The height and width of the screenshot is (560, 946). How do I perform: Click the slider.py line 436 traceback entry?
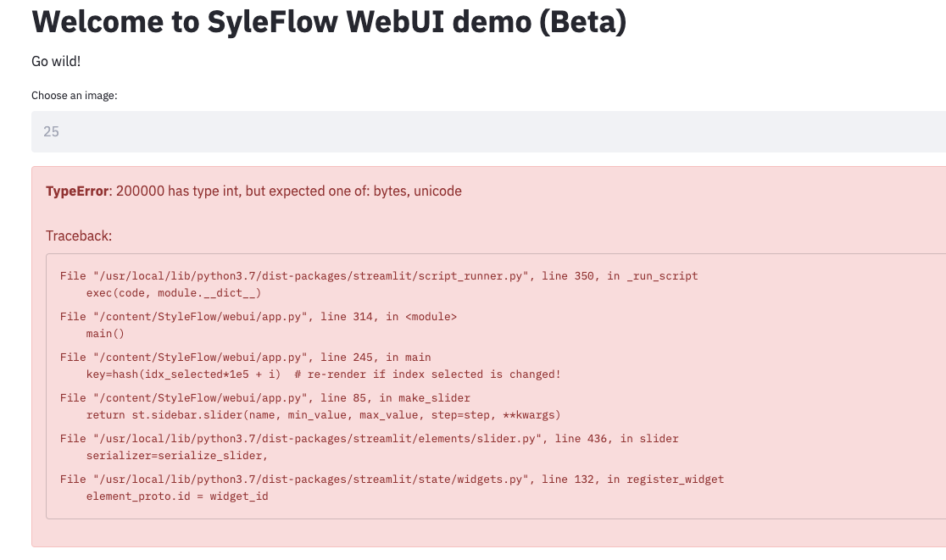370,439
